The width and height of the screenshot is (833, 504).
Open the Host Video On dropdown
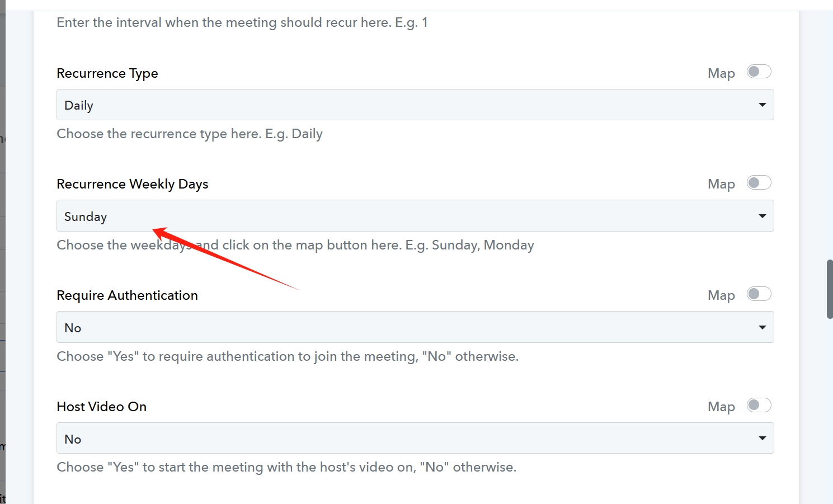click(415, 438)
